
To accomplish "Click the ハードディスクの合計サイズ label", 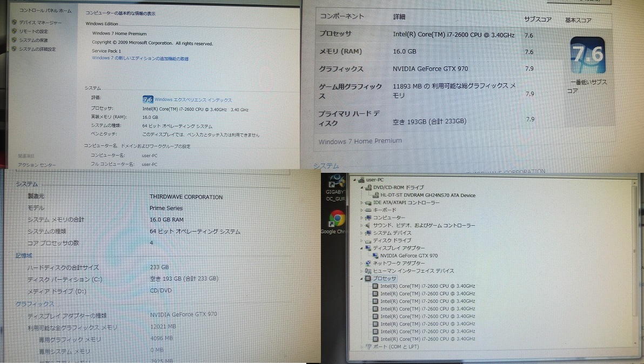I will pyautogui.click(x=63, y=267).
